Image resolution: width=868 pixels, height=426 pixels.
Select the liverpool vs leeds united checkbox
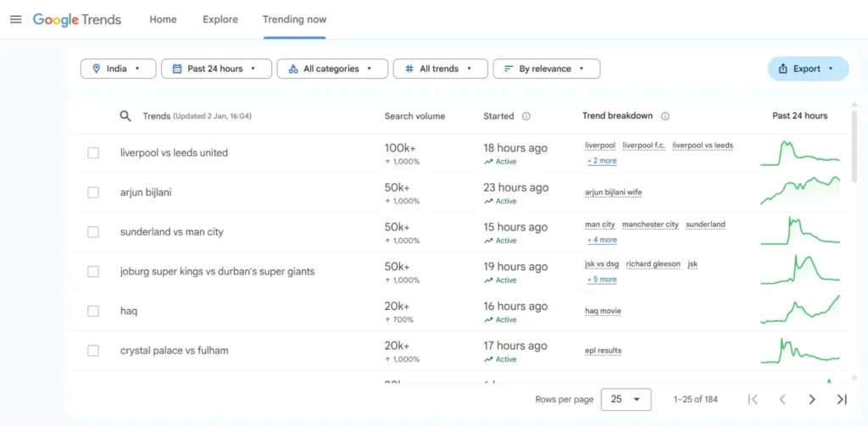click(93, 153)
